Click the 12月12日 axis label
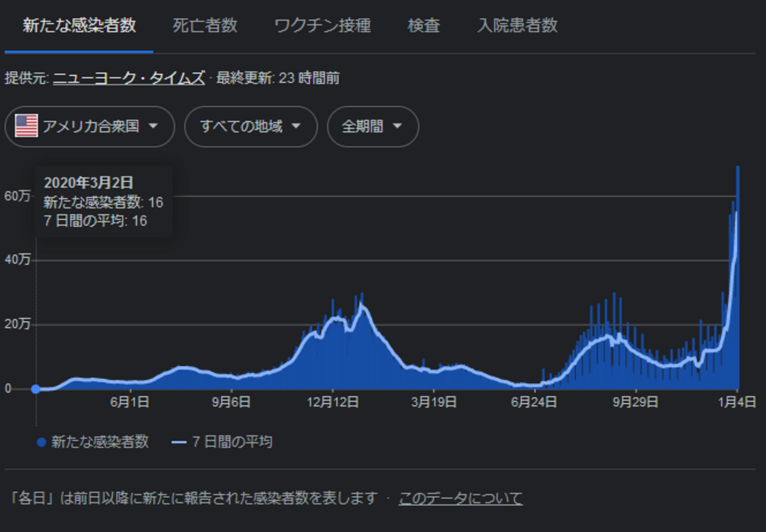Screen dimensions: 766x532 point(333,402)
